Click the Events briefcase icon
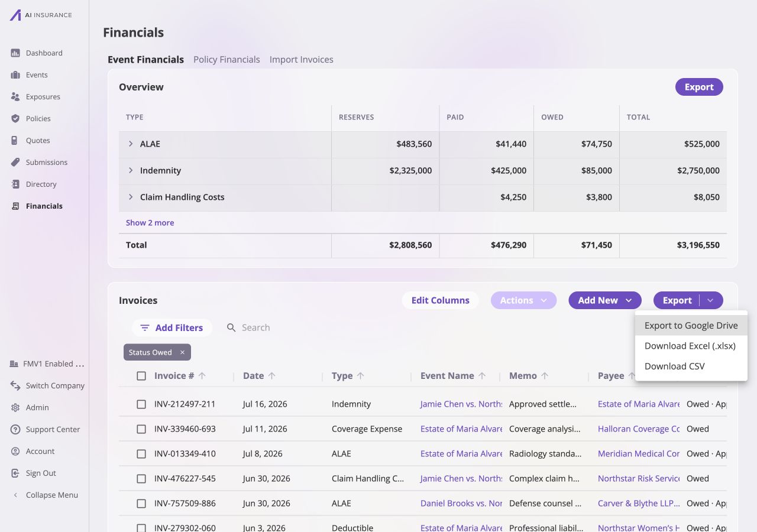 tap(15, 75)
